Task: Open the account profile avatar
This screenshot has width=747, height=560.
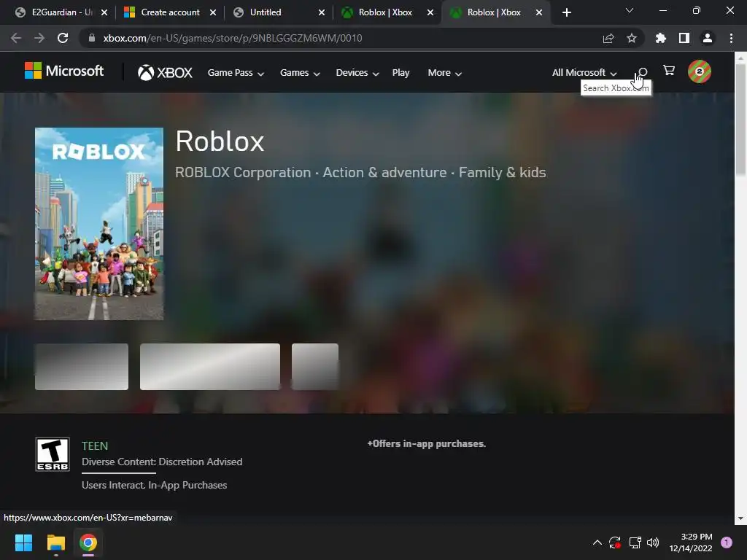Action: coord(699,71)
